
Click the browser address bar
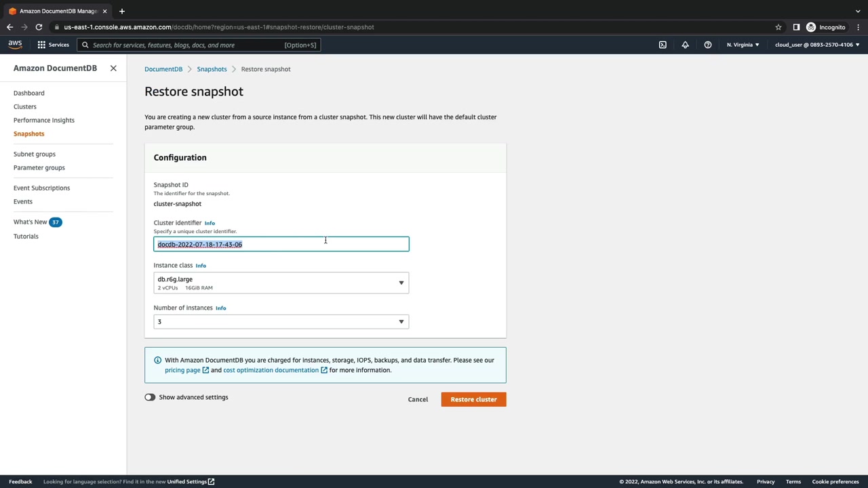coord(414,27)
